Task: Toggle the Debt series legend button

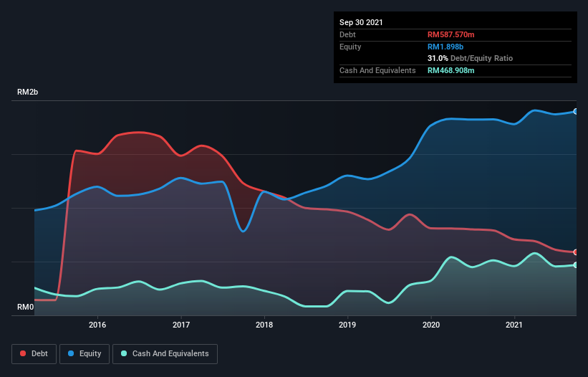Action: pos(34,354)
